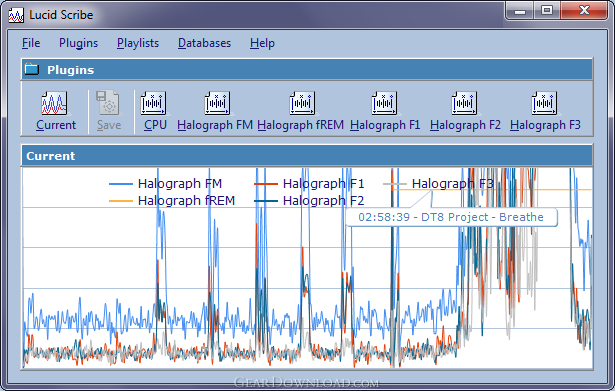Select the Halograph fREM plugin icon
This screenshot has height=391, width=615.
pyautogui.click(x=302, y=103)
